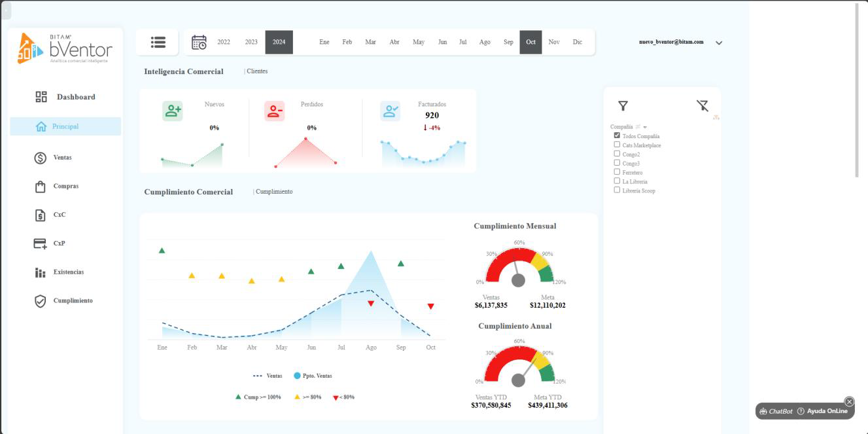
Task: Click the Meta value $12,110,202
Action: pyautogui.click(x=547, y=305)
